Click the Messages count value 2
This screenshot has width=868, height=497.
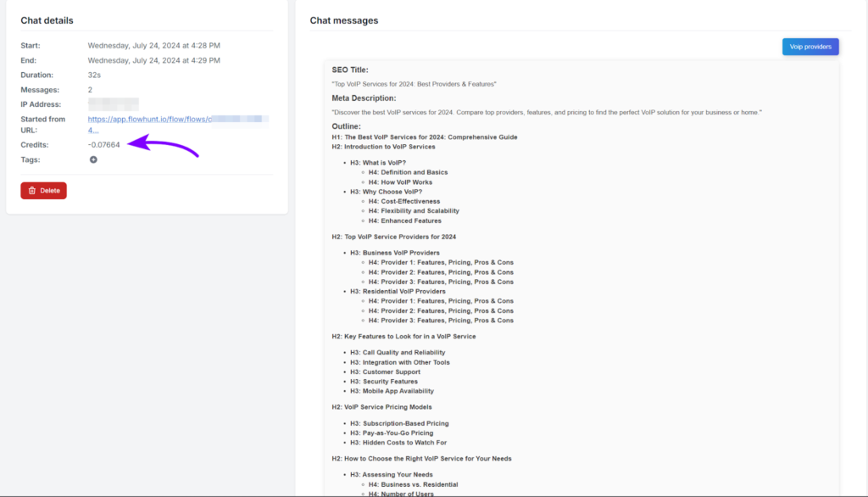[91, 90]
